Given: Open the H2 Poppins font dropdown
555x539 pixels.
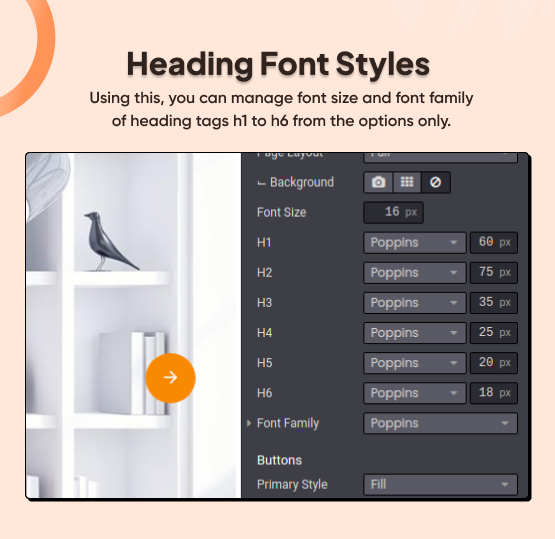Looking at the screenshot, I should tap(414, 273).
